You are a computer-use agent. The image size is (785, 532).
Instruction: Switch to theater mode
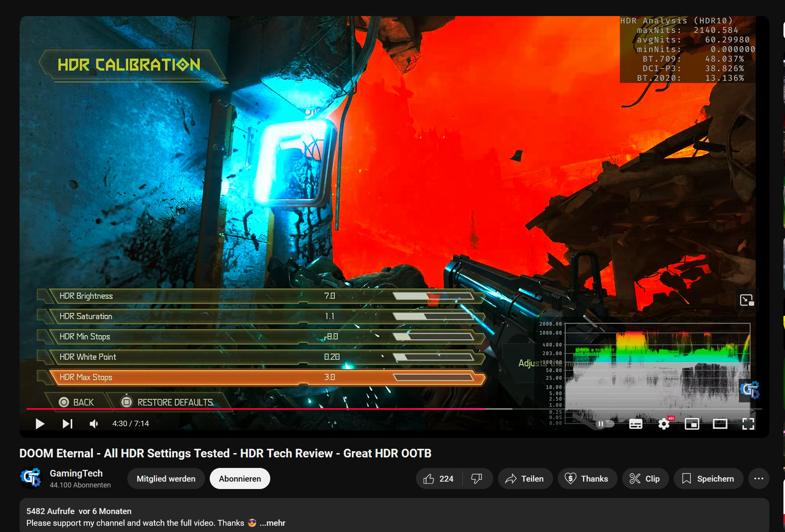[720, 424]
